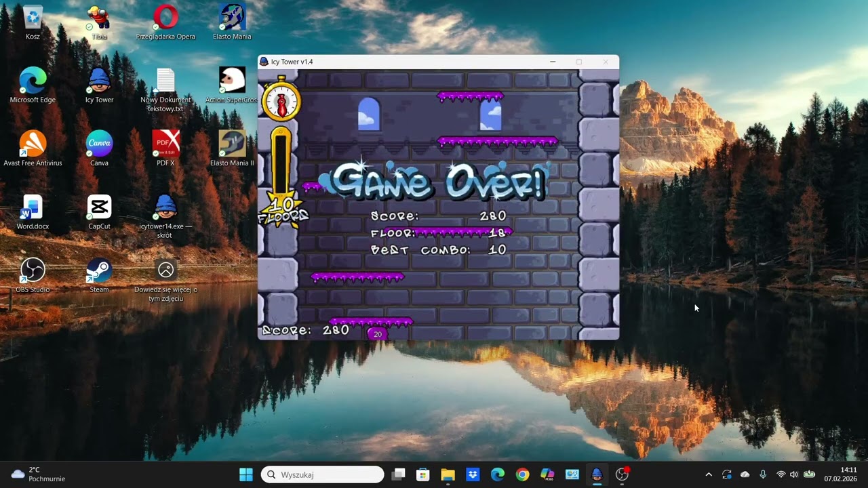The width and height of the screenshot is (868, 488).
Task: Expand hidden system tray icons chevron
Action: click(709, 474)
